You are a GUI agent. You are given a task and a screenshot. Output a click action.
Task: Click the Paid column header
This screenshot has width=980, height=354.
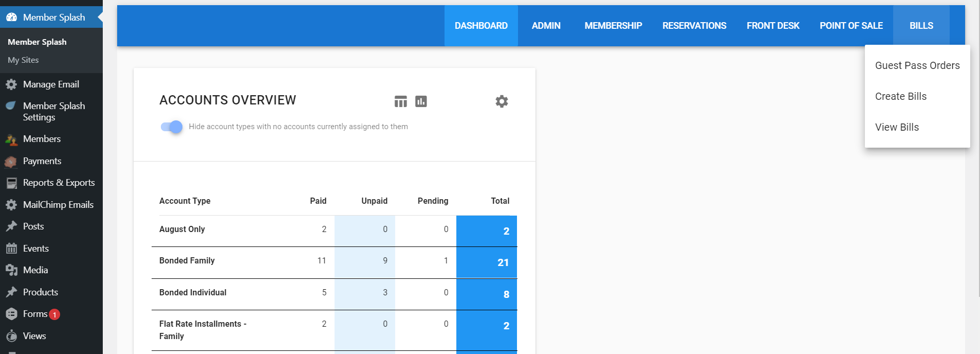(318, 201)
